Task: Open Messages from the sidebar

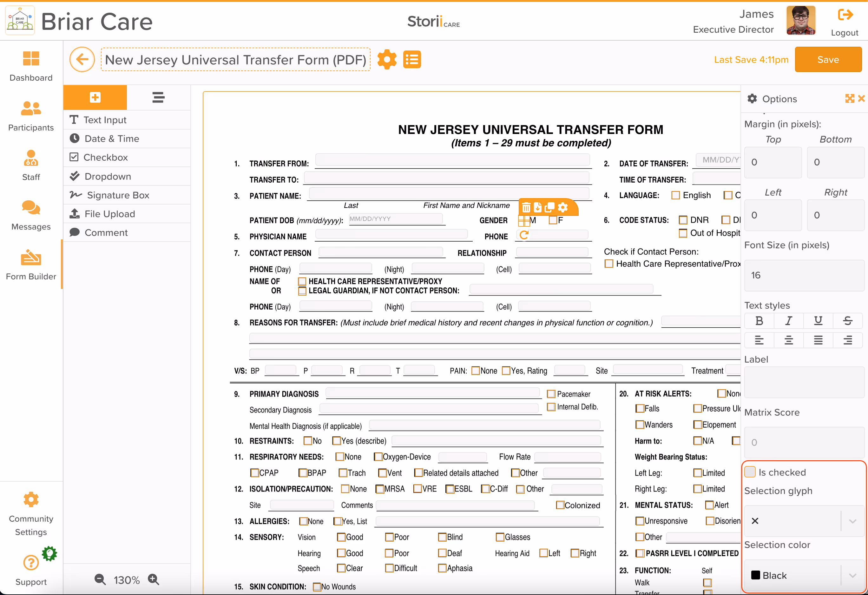Action: (x=31, y=215)
